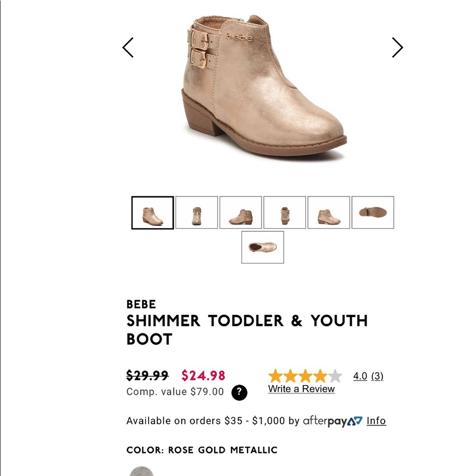This screenshot has width=476, height=476.
Task: Click the currently selected front view thumbnail
Action: tap(152, 213)
